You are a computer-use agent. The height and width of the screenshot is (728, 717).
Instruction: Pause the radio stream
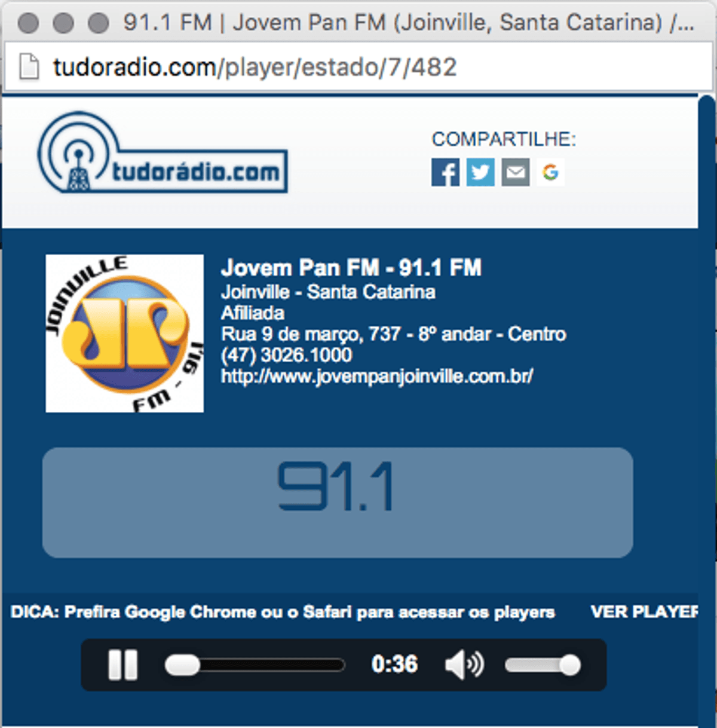point(123,665)
